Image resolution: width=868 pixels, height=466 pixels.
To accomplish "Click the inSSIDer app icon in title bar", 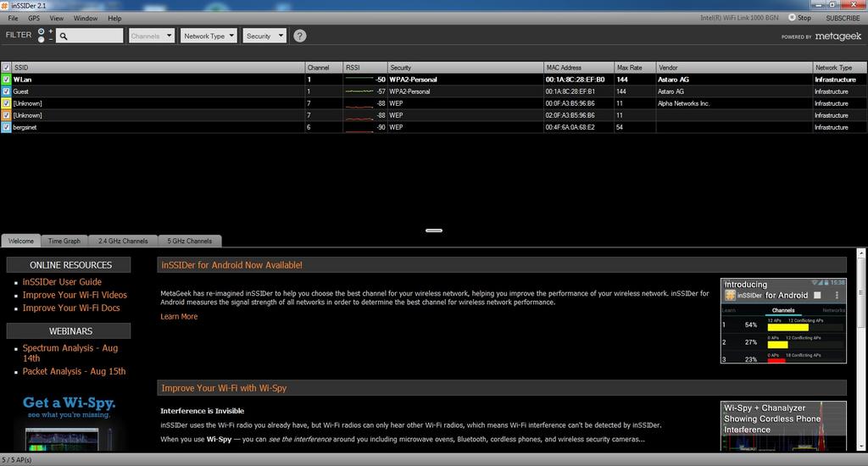I will tap(5, 6).
